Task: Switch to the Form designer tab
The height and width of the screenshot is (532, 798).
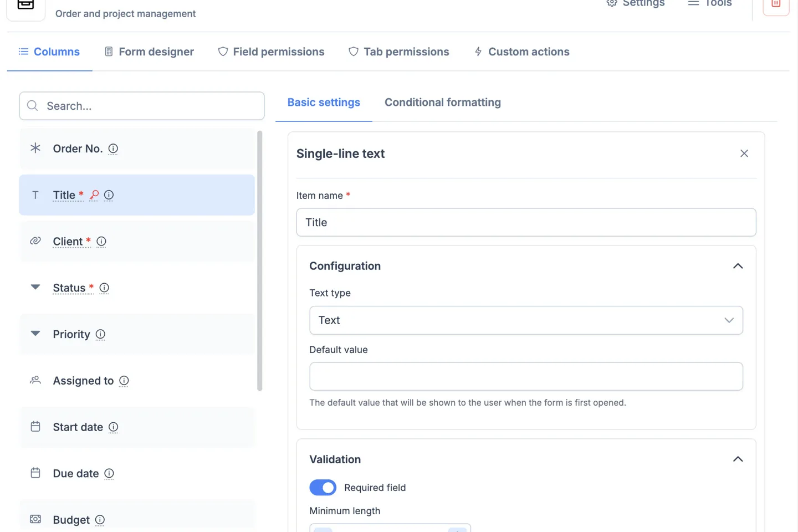Action: point(156,52)
